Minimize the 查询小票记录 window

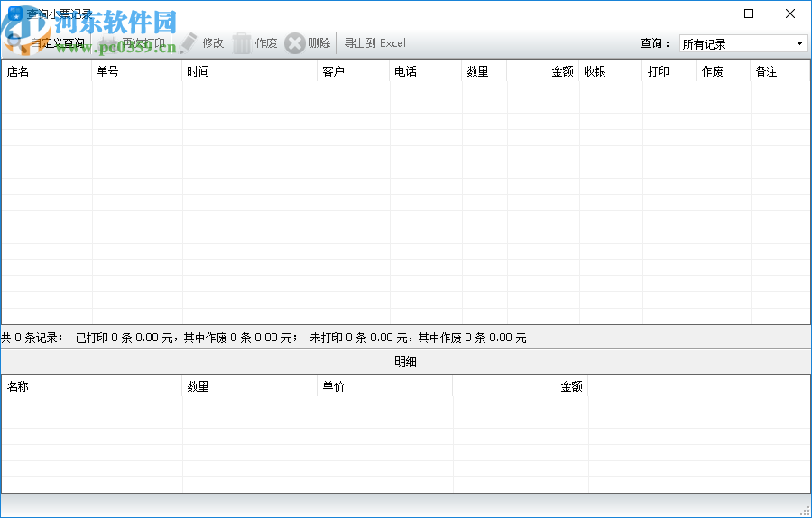tap(708, 14)
